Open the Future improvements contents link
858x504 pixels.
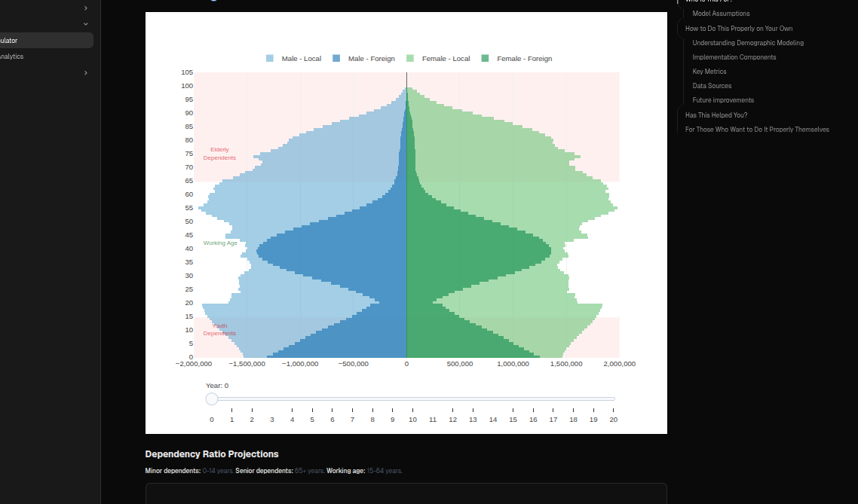click(x=723, y=100)
